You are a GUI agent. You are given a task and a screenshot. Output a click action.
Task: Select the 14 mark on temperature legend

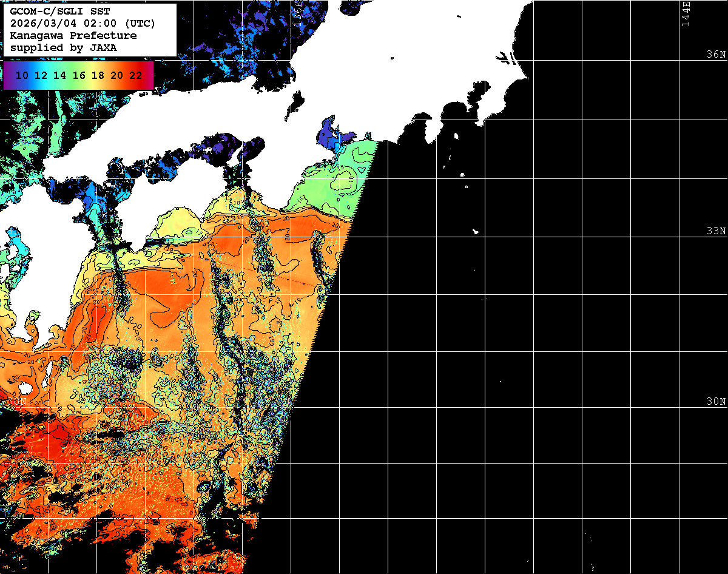pos(59,75)
